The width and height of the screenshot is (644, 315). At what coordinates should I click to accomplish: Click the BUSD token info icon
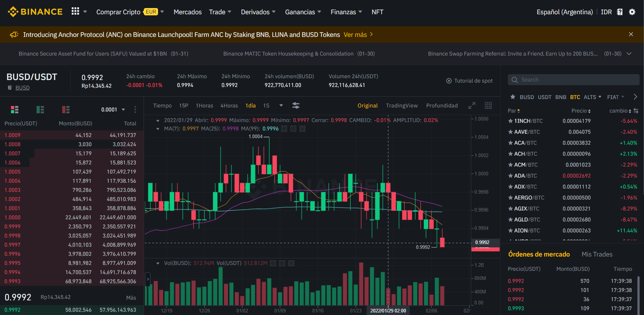tap(10, 88)
